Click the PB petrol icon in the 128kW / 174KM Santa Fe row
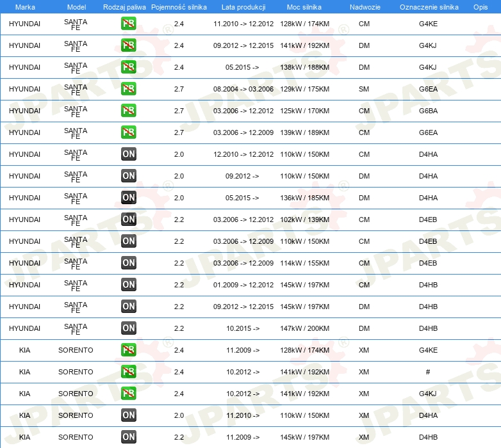The image size is (501, 448). [x=128, y=24]
